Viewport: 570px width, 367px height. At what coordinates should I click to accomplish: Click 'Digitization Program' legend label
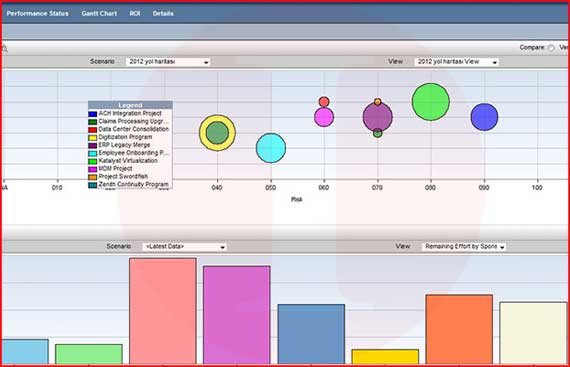pyautogui.click(x=125, y=137)
